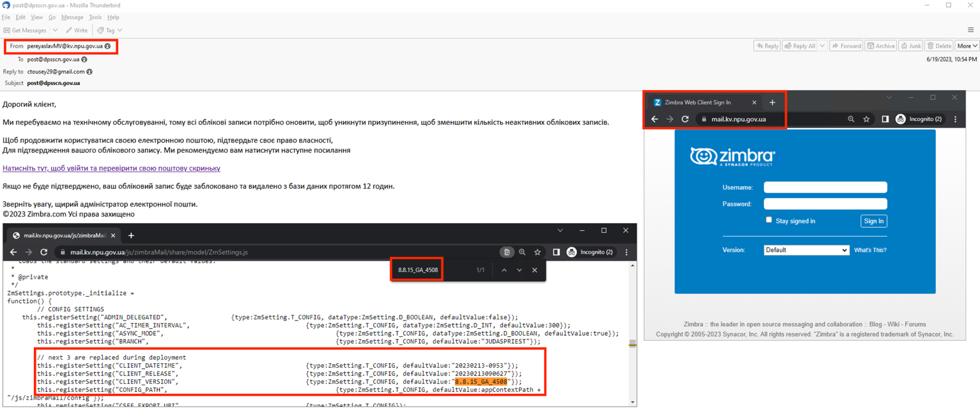Bookmark the ZmSettings.js page with star
Image resolution: width=980 pixels, height=408 pixels.
pos(537,252)
